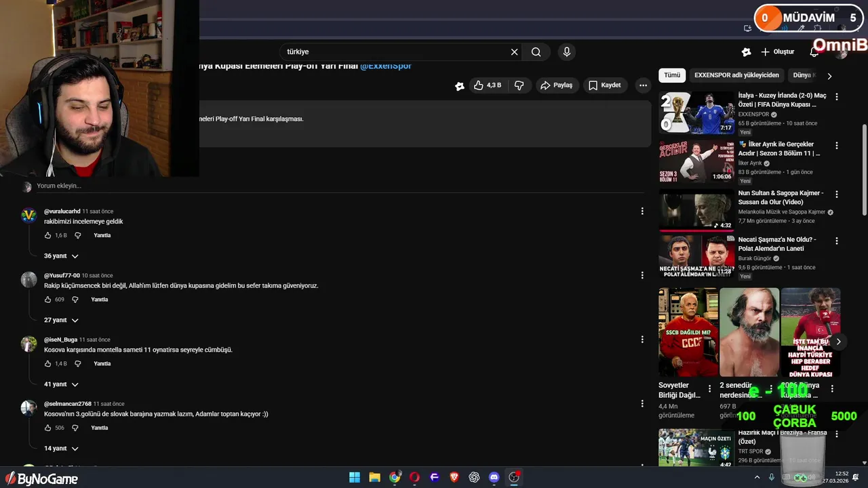This screenshot has height=488, width=868.
Task: Click the magnifier search button
Action: click(x=536, y=52)
